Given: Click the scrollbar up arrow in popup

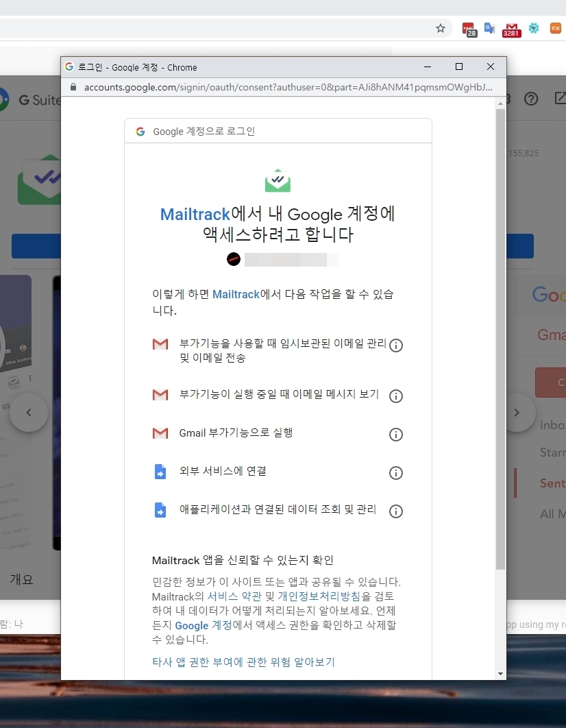Looking at the screenshot, I should [500, 103].
